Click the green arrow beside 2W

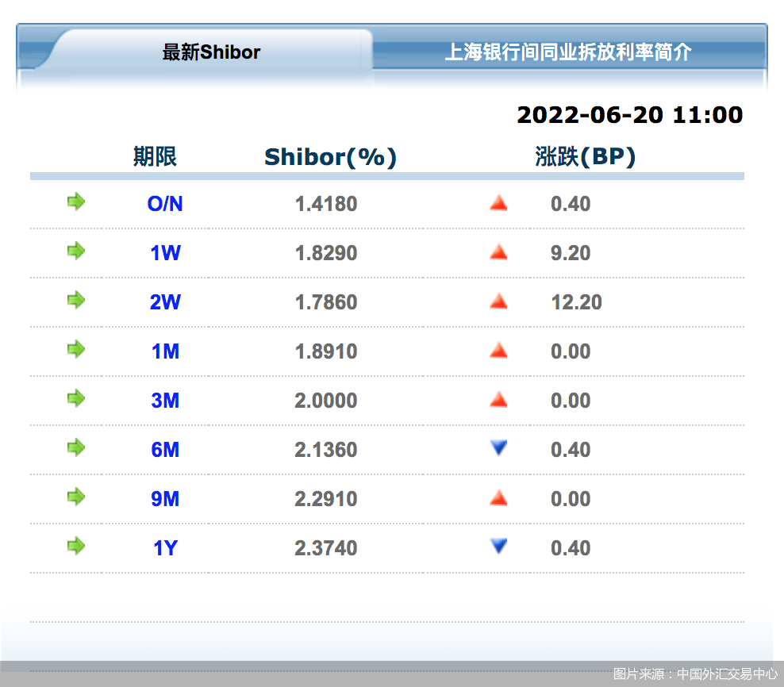tap(75, 301)
